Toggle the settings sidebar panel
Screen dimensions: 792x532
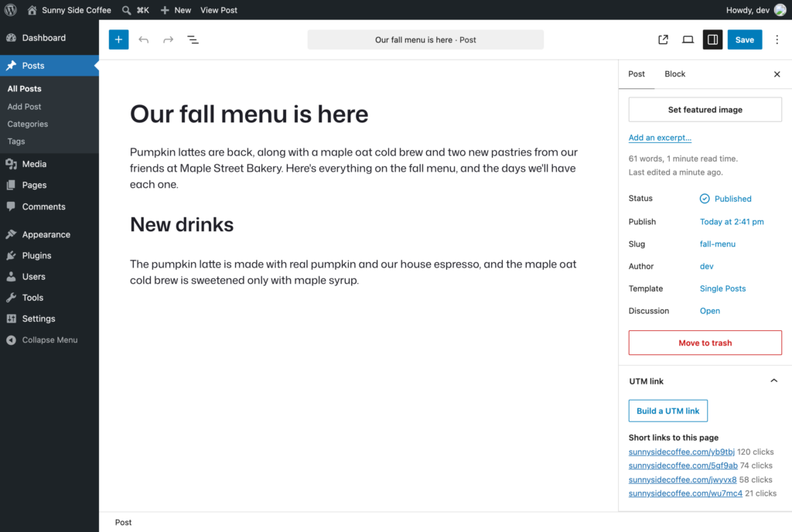click(x=712, y=40)
